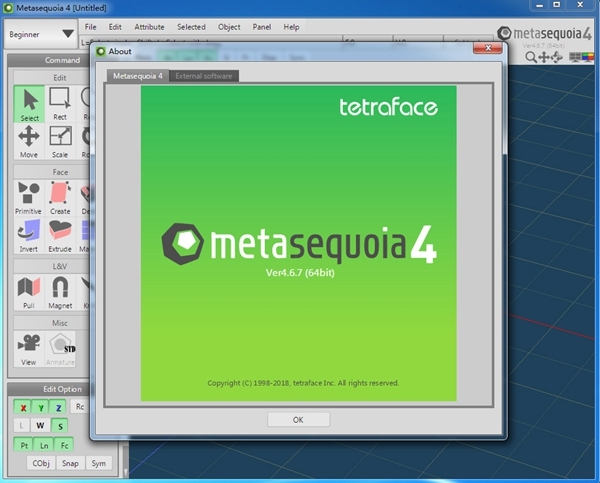Image resolution: width=600 pixels, height=483 pixels.
Task: Collapse the Edit Option panel header
Action: click(x=49, y=389)
